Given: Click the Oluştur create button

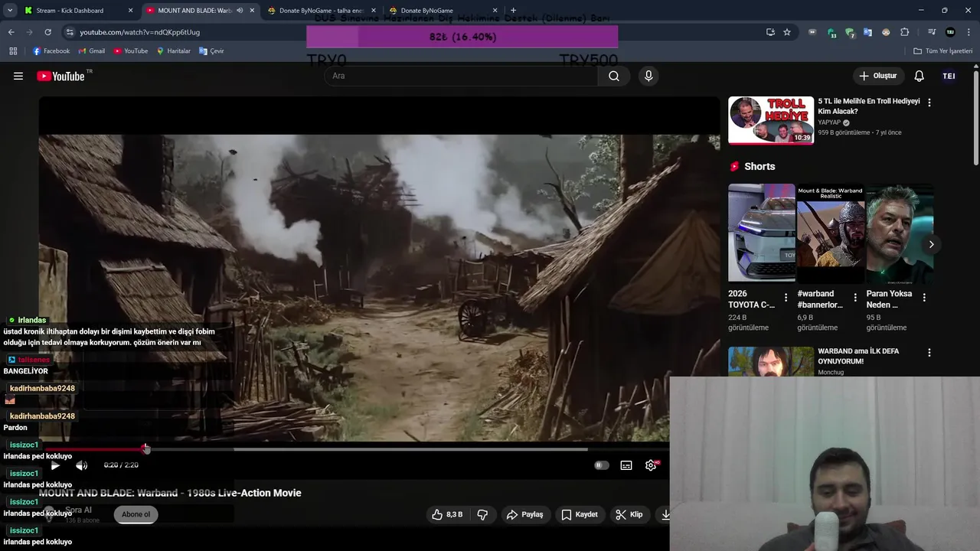Looking at the screenshot, I should coord(877,76).
